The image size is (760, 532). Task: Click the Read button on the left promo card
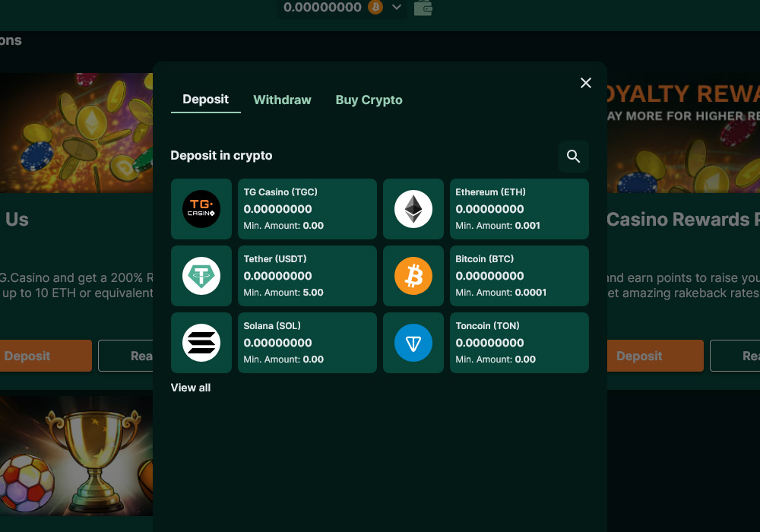coord(125,356)
